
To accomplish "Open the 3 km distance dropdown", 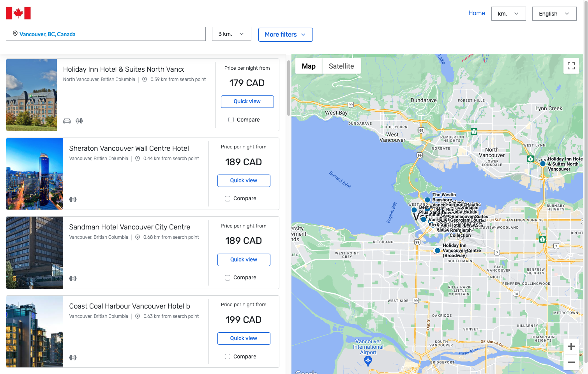I will (x=231, y=34).
